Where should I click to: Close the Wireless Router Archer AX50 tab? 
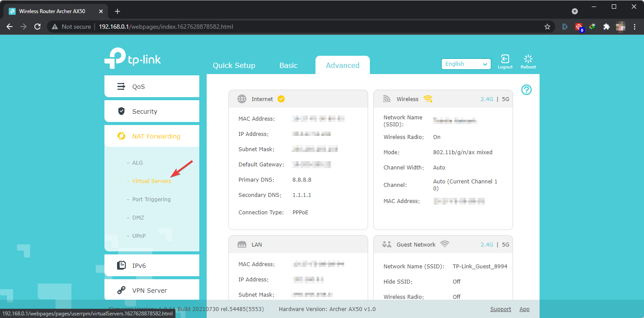[x=100, y=11]
